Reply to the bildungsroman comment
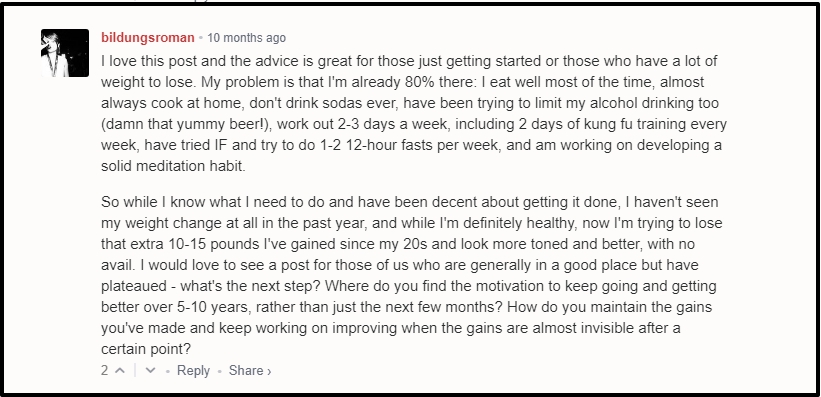The height and width of the screenshot is (397, 821). [x=193, y=371]
